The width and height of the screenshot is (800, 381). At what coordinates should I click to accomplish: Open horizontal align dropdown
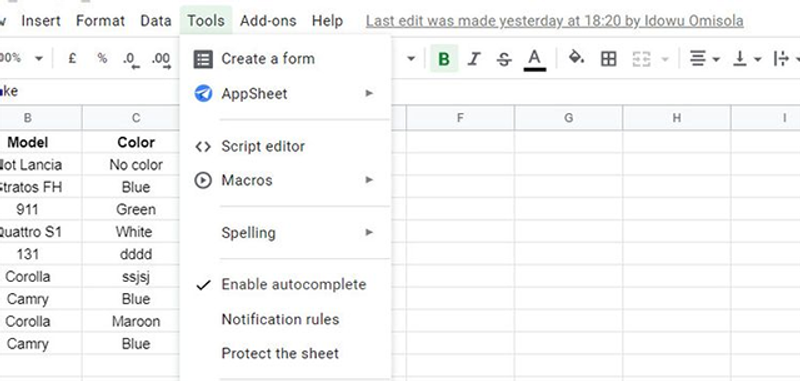704,59
